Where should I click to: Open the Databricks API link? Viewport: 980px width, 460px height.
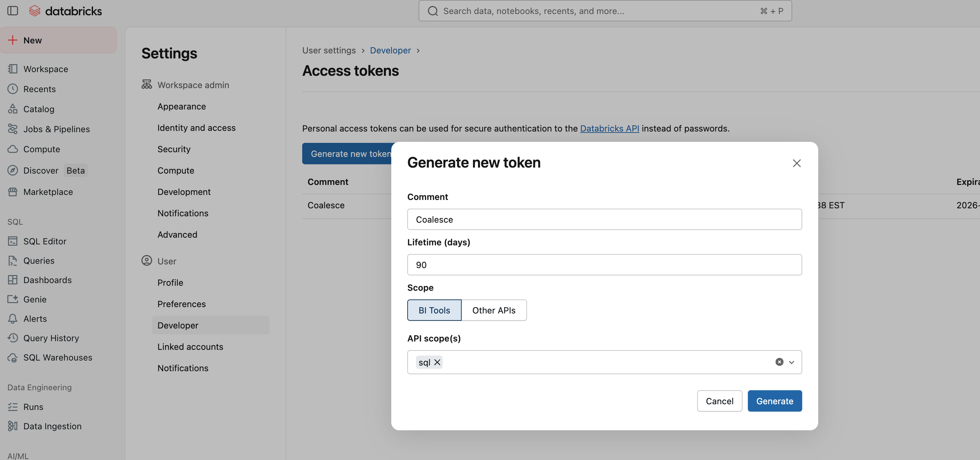(x=609, y=128)
